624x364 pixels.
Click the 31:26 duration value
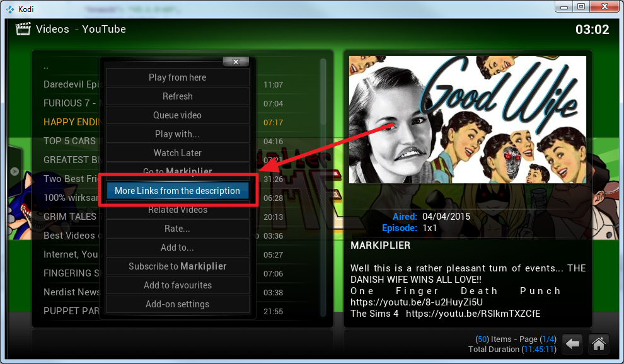273,179
